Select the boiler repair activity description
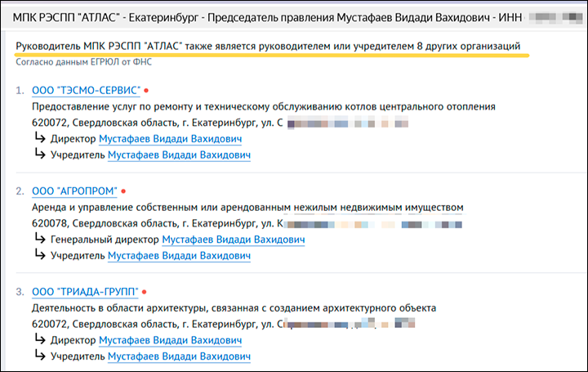The height and width of the screenshot is (372, 588). coord(264,106)
